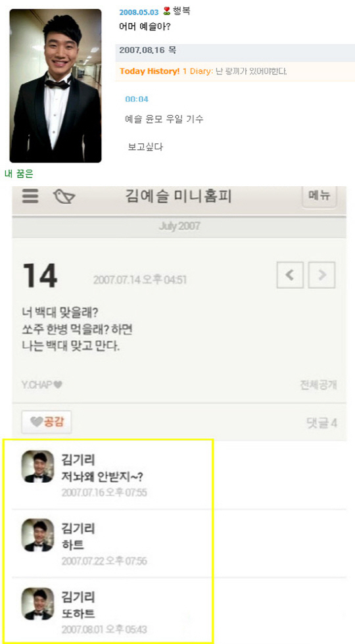Open the avatar on the 저놔왜 안받지 comment

pyautogui.click(x=37, y=466)
